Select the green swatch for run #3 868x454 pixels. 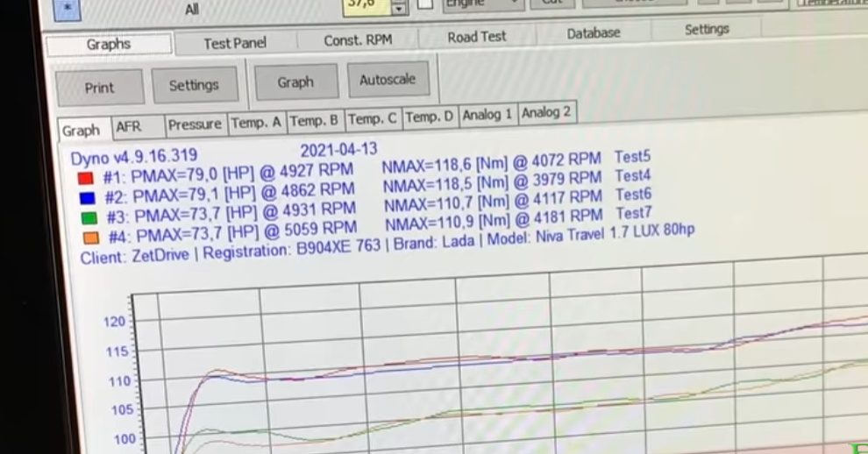point(87,217)
